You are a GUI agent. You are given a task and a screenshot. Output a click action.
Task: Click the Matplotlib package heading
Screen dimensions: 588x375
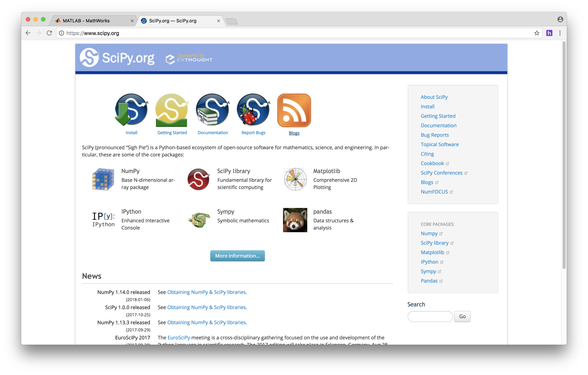326,171
